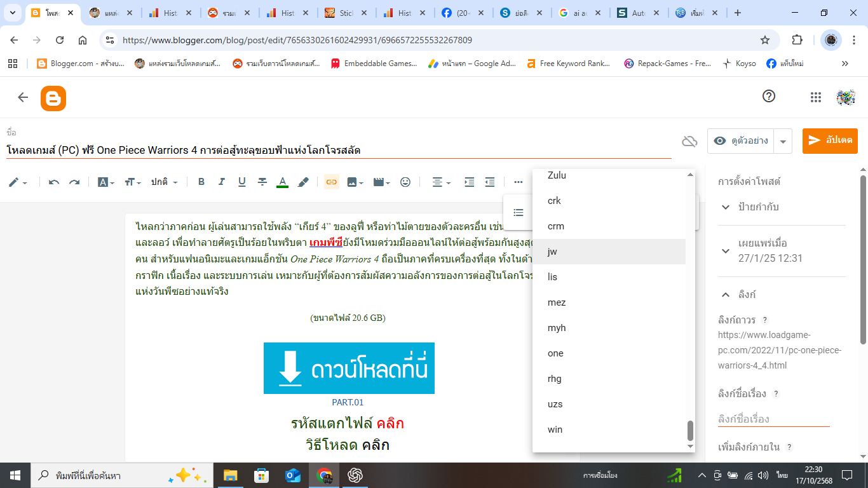Click the orange อัปเดต update button
This screenshot has width=868, height=488.
coord(830,141)
